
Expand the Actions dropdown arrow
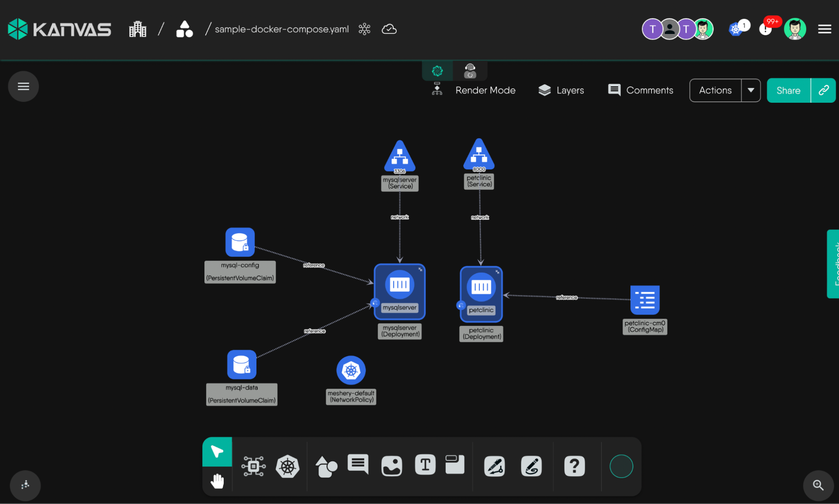(751, 90)
